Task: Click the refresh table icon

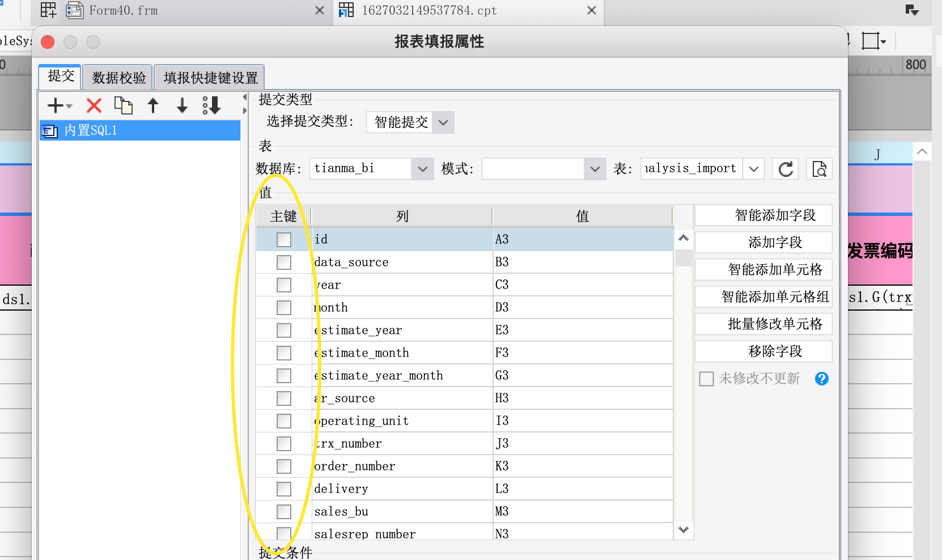Action: [786, 169]
